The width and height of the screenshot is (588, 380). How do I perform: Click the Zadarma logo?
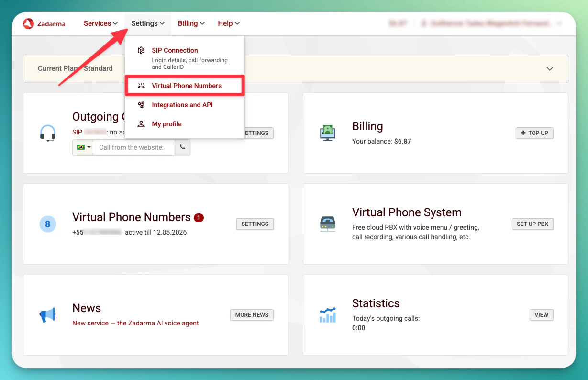coord(44,23)
